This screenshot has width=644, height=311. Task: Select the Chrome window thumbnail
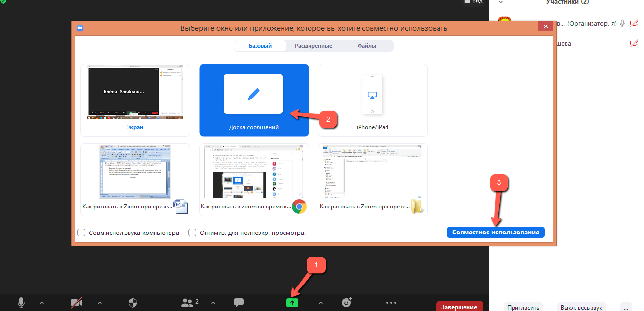click(x=254, y=180)
